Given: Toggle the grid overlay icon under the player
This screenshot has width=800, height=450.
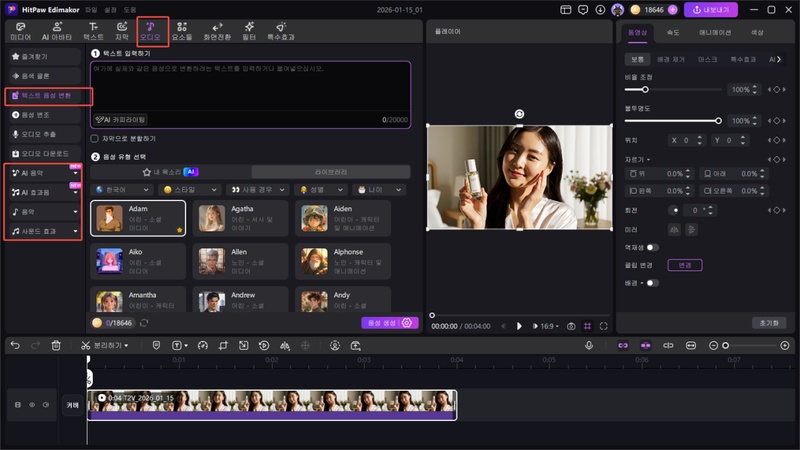Looking at the screenshot, I should 587,326.
